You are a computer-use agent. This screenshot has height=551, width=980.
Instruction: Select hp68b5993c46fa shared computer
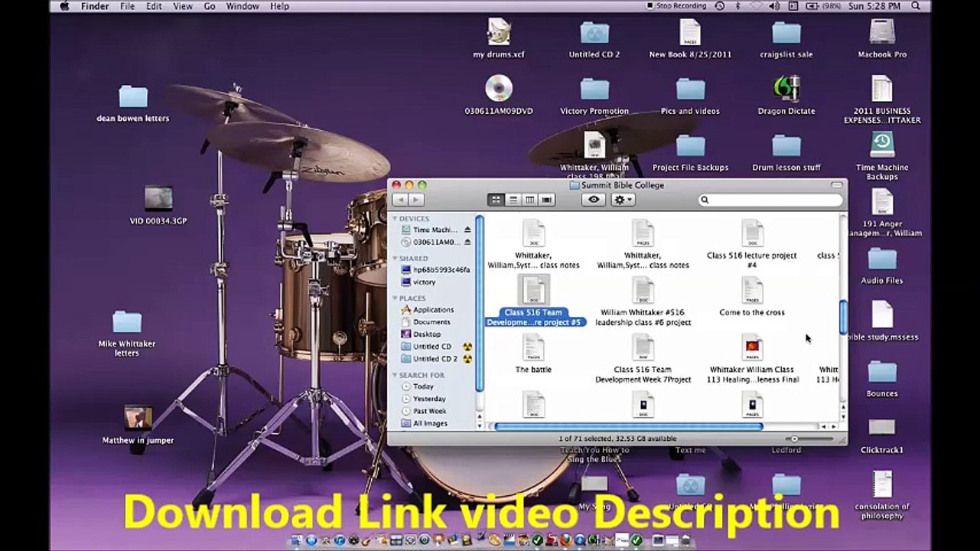435,269
